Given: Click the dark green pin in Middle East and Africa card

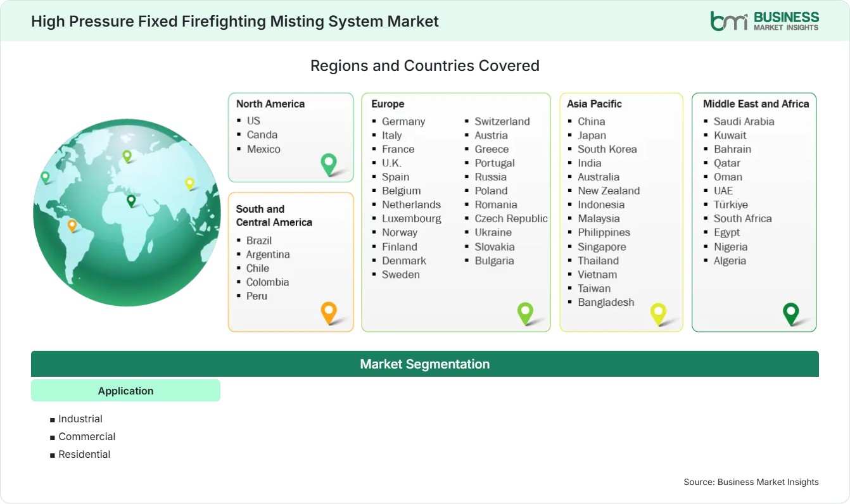Looking at the screenshot, I should tap(791, 313).
